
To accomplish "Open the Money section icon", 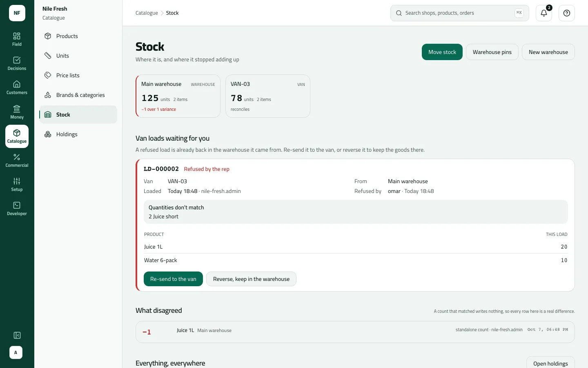I will click(17, 112).
